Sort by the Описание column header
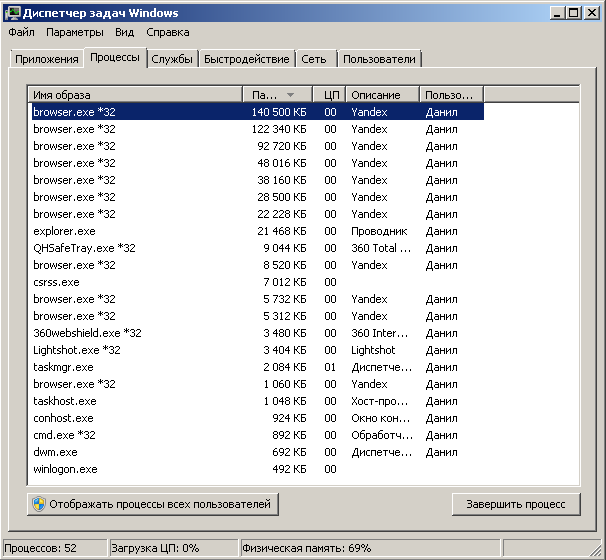 [x=383, y=95]
